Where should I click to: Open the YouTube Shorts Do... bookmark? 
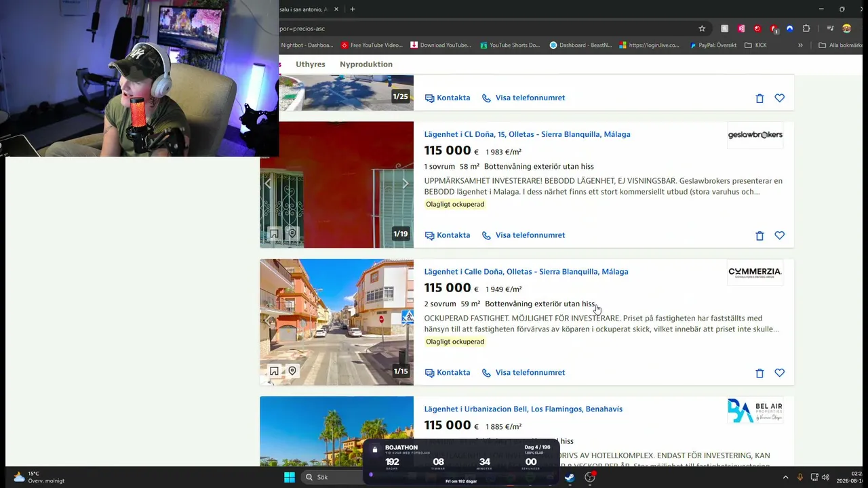click(510, 45)
